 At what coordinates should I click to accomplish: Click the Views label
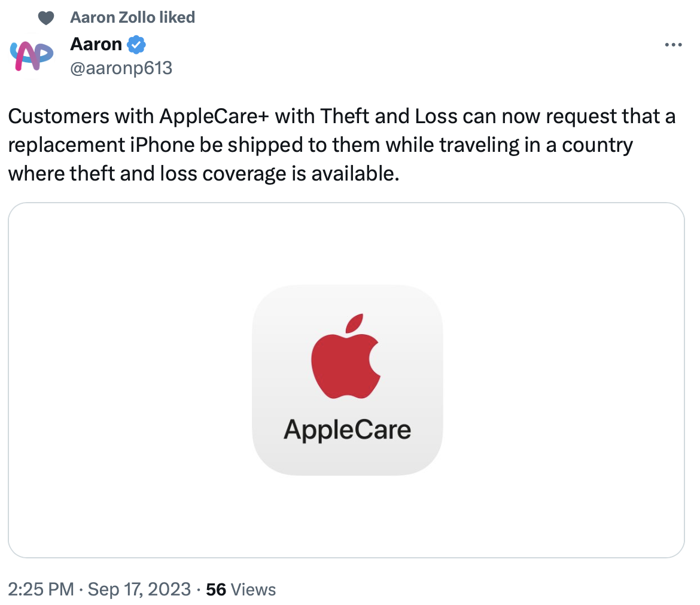pos(253,589)
